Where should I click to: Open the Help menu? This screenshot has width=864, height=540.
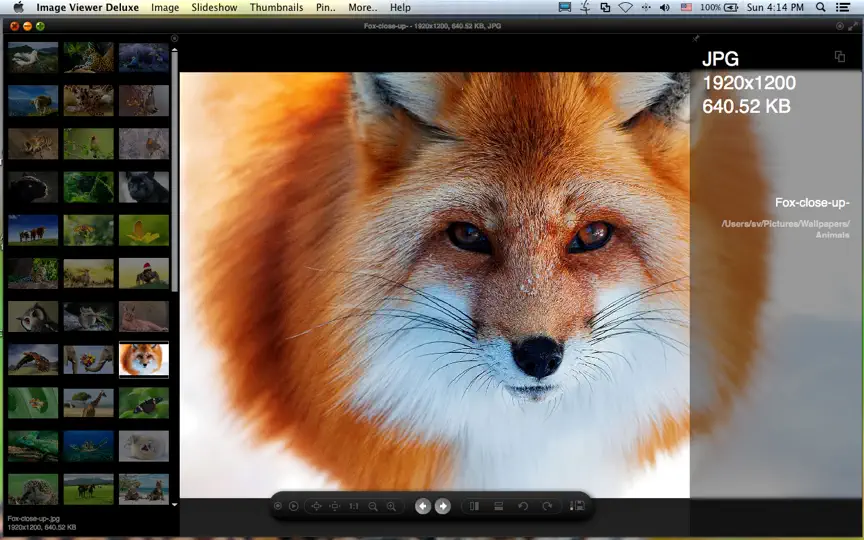tap(400, 7)
